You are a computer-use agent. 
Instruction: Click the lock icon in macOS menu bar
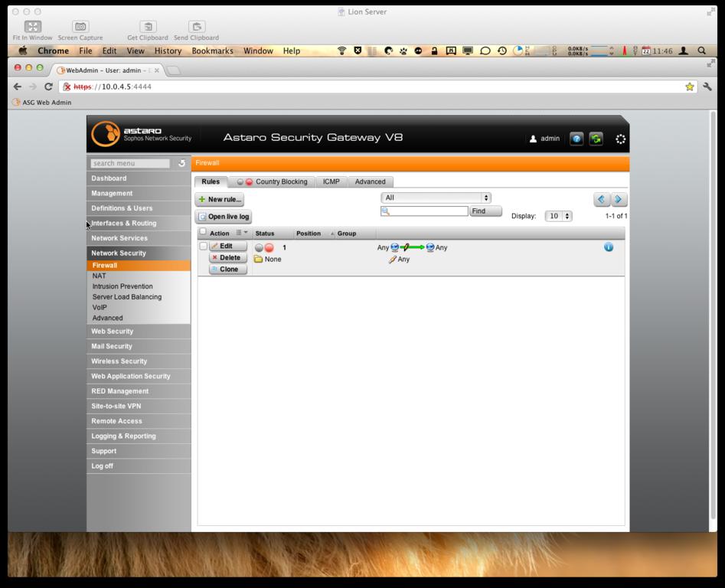434,51
